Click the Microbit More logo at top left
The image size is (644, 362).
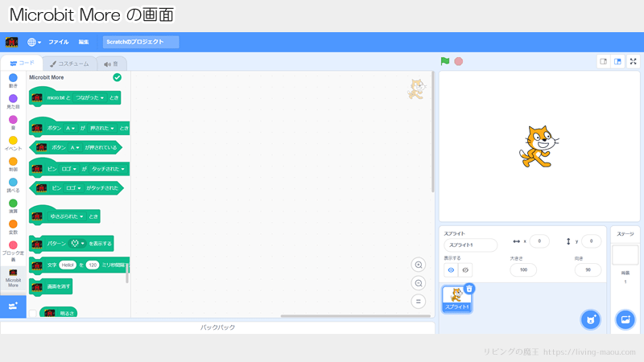coord(11,42)
